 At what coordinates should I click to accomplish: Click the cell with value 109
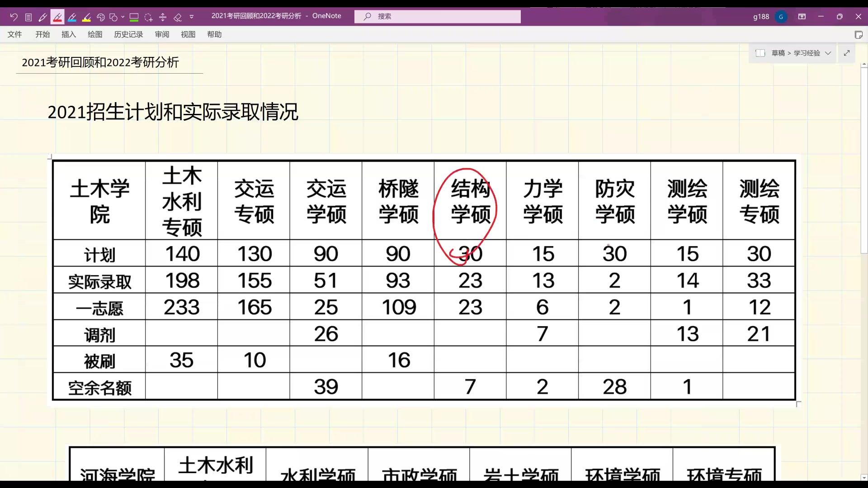[398, 307]
